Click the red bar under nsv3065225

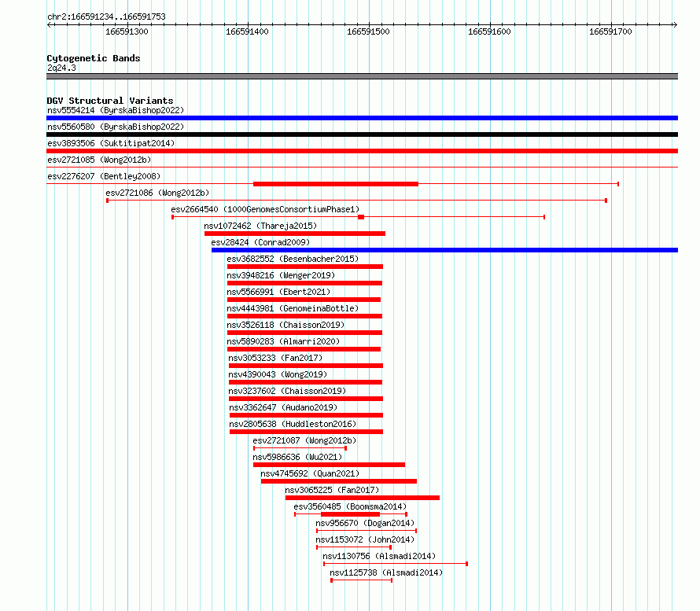point(363,498)
